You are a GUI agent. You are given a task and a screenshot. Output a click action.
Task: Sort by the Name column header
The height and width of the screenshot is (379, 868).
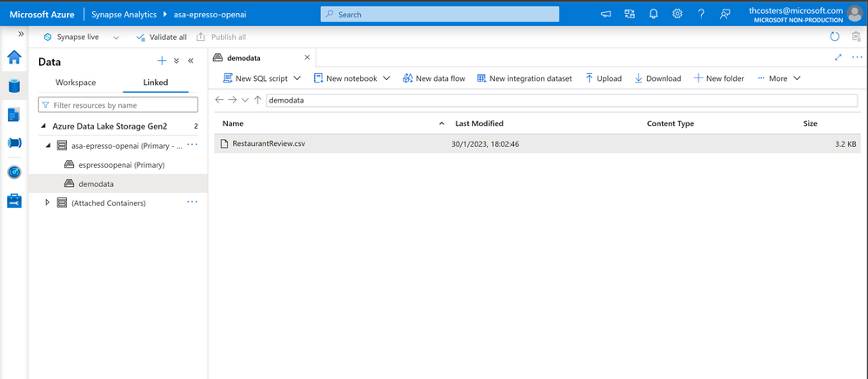click(232, 123)
